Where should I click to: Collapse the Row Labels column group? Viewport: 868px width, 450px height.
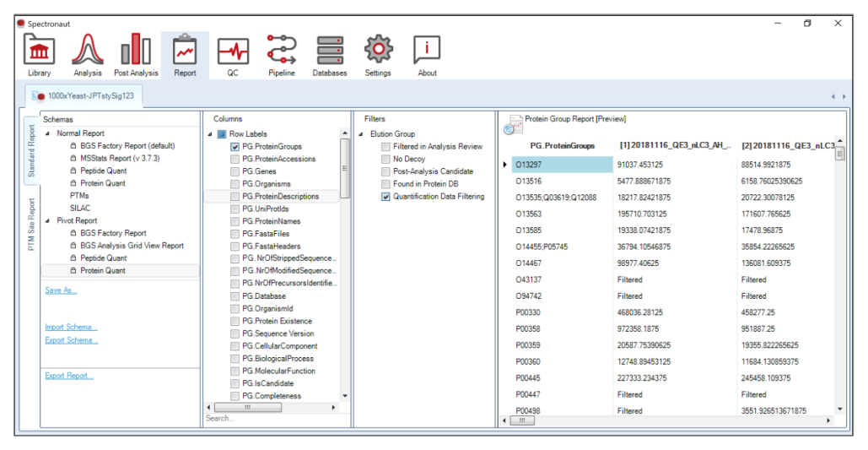pos(210,134)
